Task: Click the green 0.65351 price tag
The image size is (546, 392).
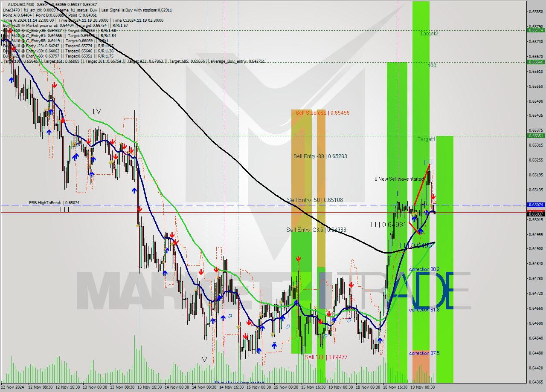Action: point(536,136)
